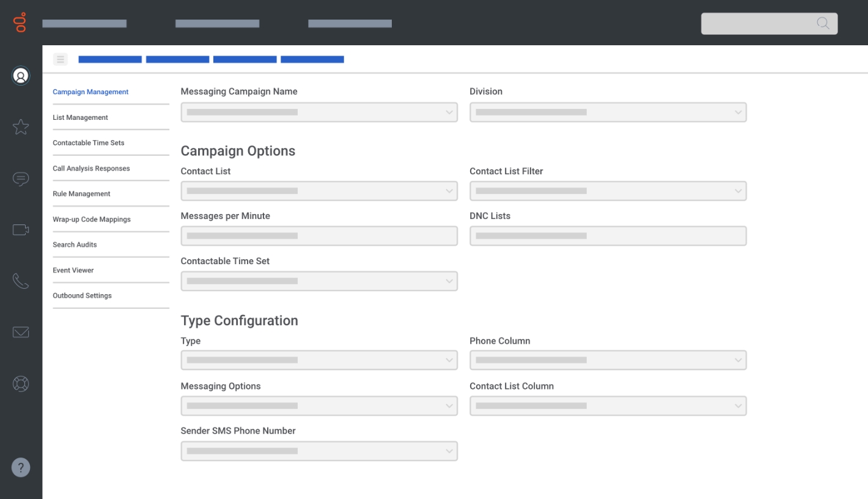
Task: Open the help question mark icon
Action: 20,467
